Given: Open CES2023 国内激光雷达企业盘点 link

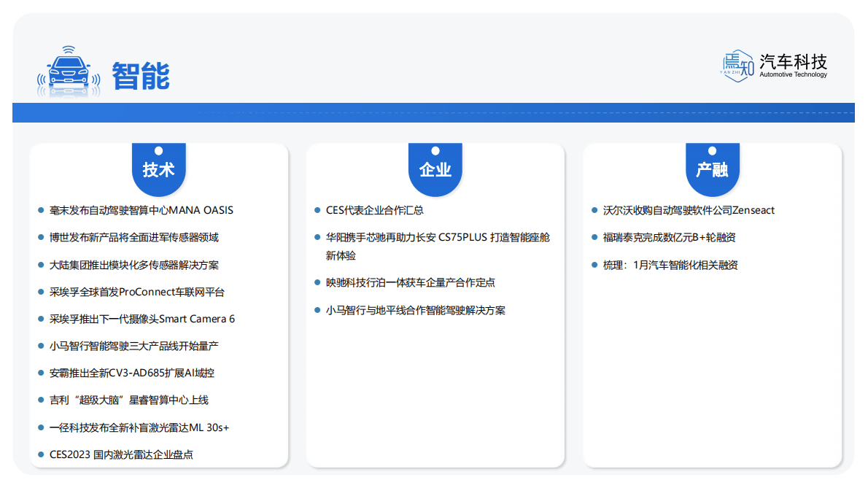Looking at the screenshot, I should coord(121,454).
